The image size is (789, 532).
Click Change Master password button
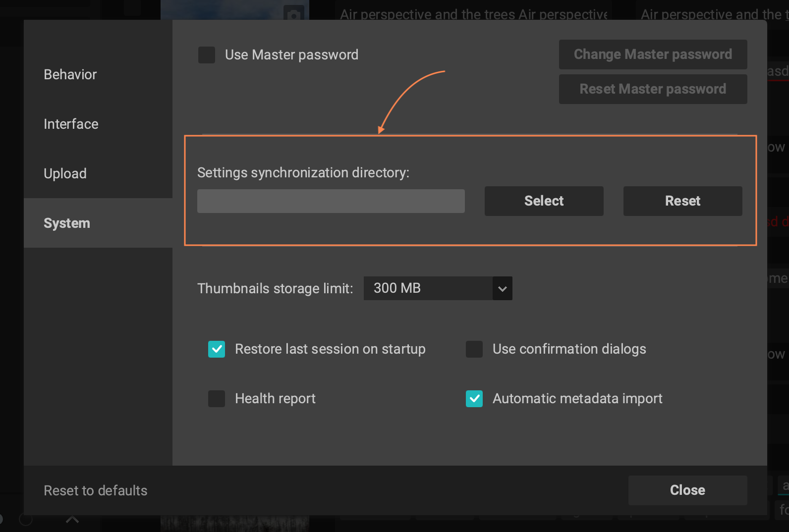(653, 54)
